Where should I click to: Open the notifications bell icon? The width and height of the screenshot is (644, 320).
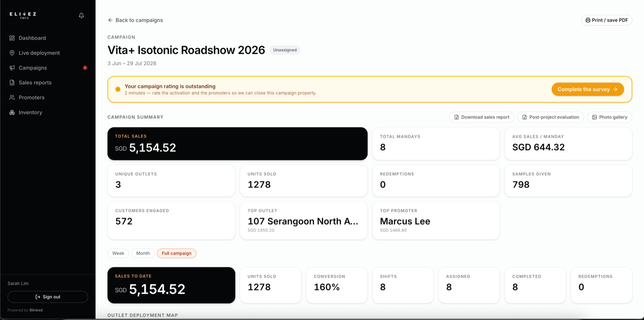(81, 16)
